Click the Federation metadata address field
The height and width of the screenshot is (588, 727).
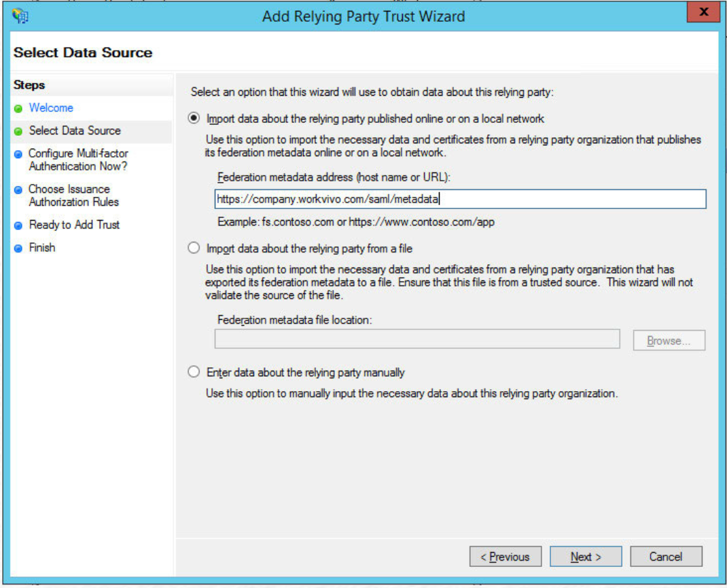[461, 199]
